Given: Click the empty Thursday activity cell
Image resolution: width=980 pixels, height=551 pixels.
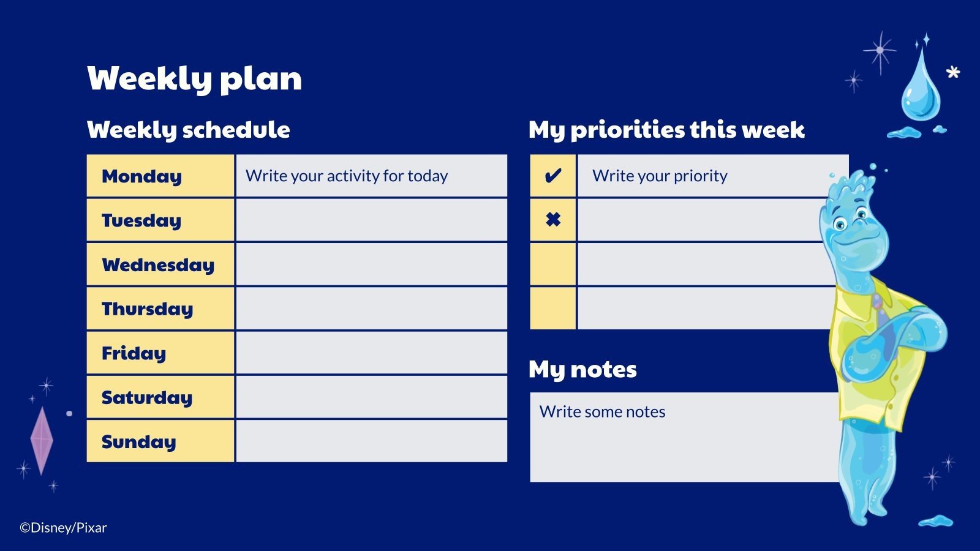Looking at the screenshot, I should [371, 309].
